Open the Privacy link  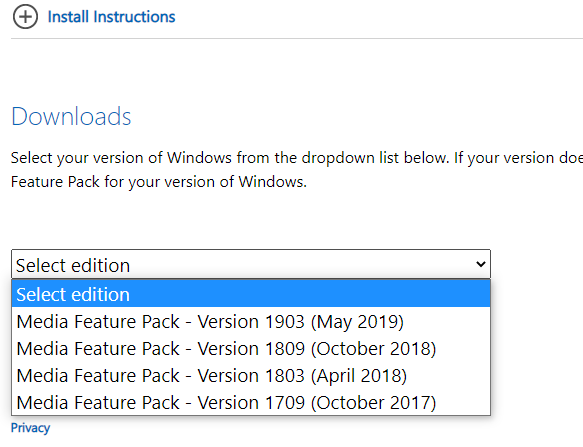pyautogui.click(x=30, y=428)
